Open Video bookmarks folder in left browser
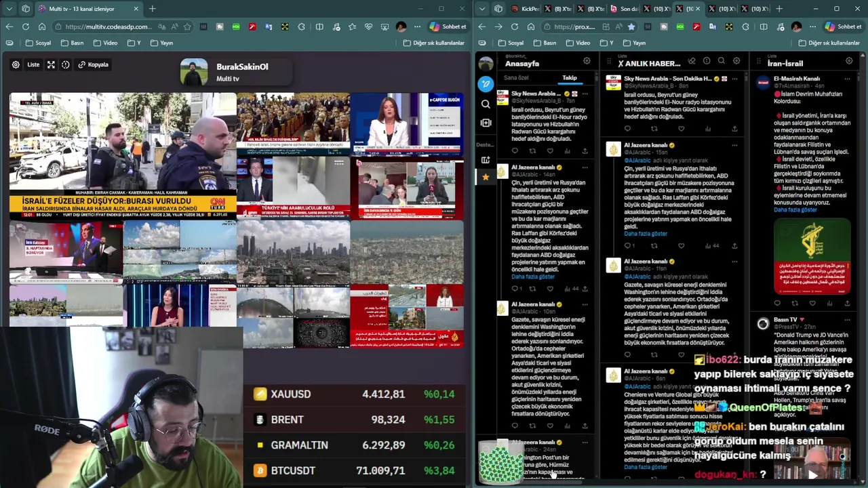Image resolution: width=868 pixels, height=488 pixels. point(106,43)
